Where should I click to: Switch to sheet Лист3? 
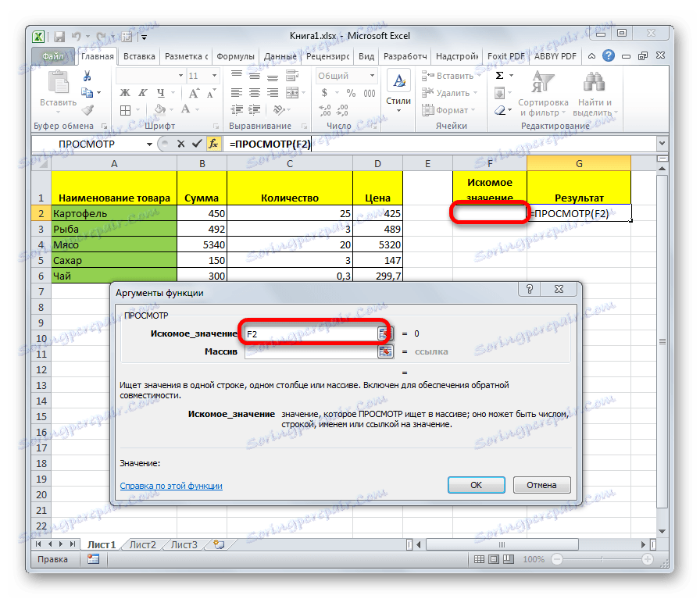[184, 545]
